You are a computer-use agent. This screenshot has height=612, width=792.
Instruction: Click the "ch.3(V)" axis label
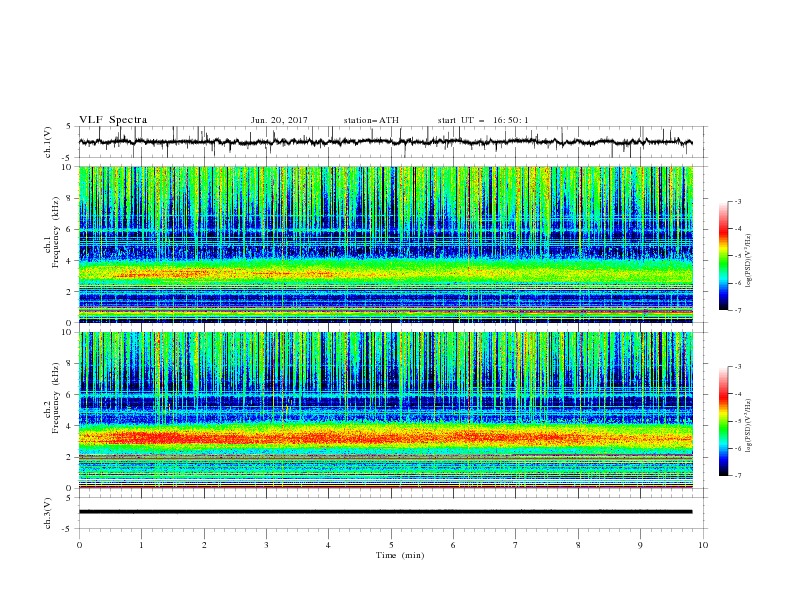(47, 513)
